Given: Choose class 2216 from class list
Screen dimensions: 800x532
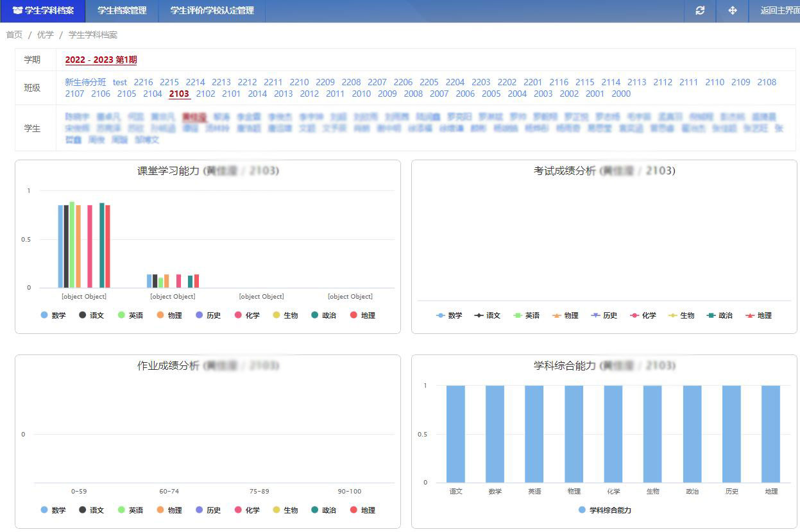Looking at the screenshot, I should pyautogui.click(x=143, y=82).
